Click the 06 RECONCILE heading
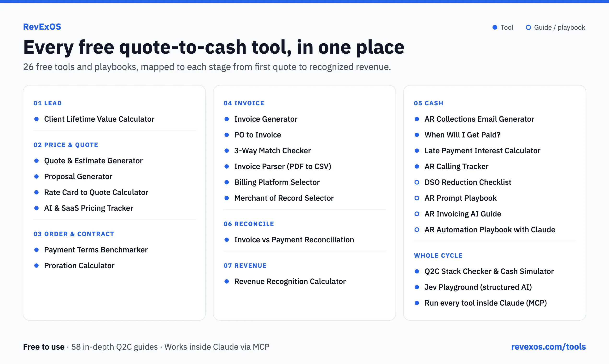The height and width of the screenshot is (364, 609). (x=249, y=224)
